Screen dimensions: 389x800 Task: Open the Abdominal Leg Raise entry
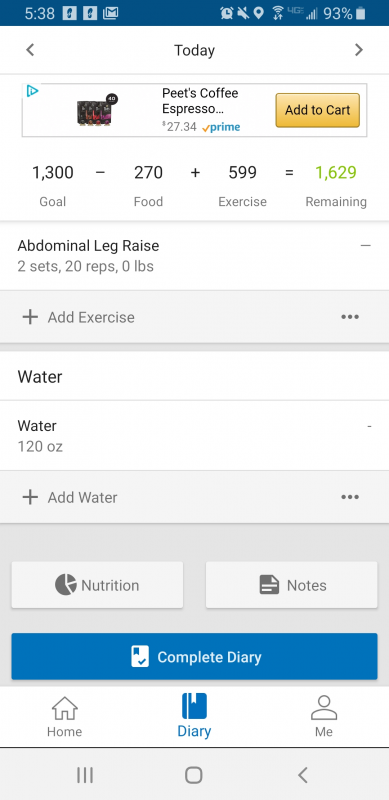coord(194,256)
